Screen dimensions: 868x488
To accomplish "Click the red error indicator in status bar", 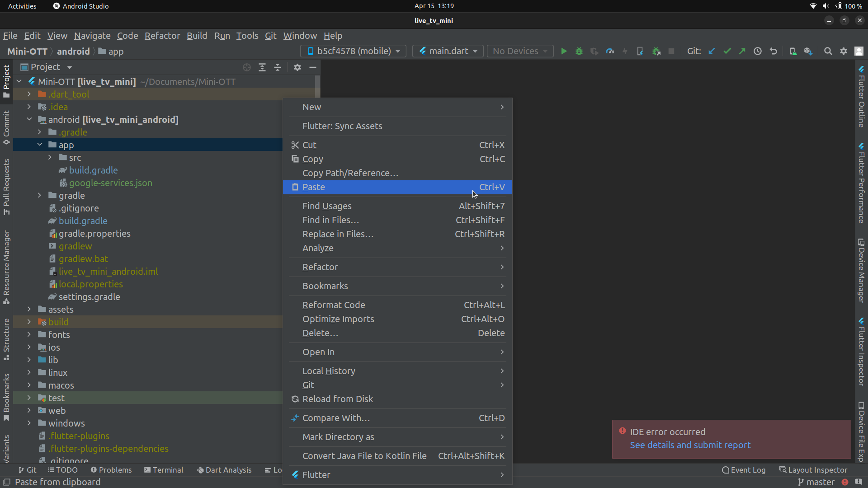I will click(844, 482).
